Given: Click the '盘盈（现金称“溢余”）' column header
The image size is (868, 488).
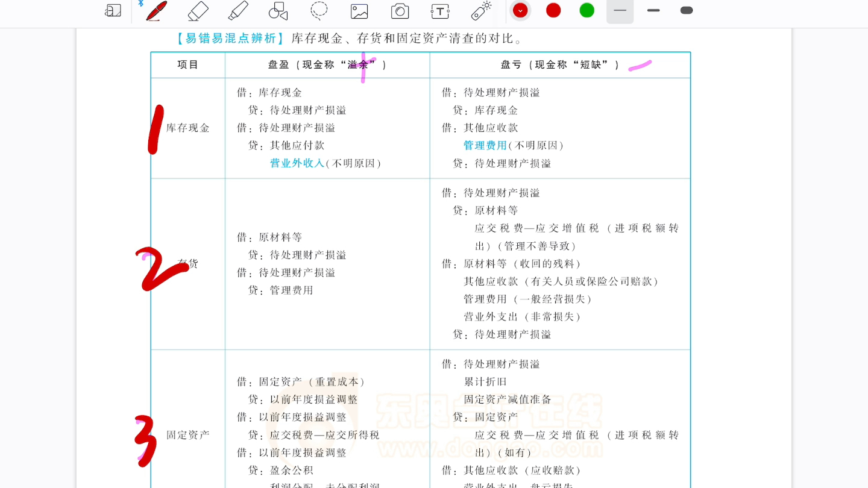Looking at the screenshot, I should [x=327, y=64].
